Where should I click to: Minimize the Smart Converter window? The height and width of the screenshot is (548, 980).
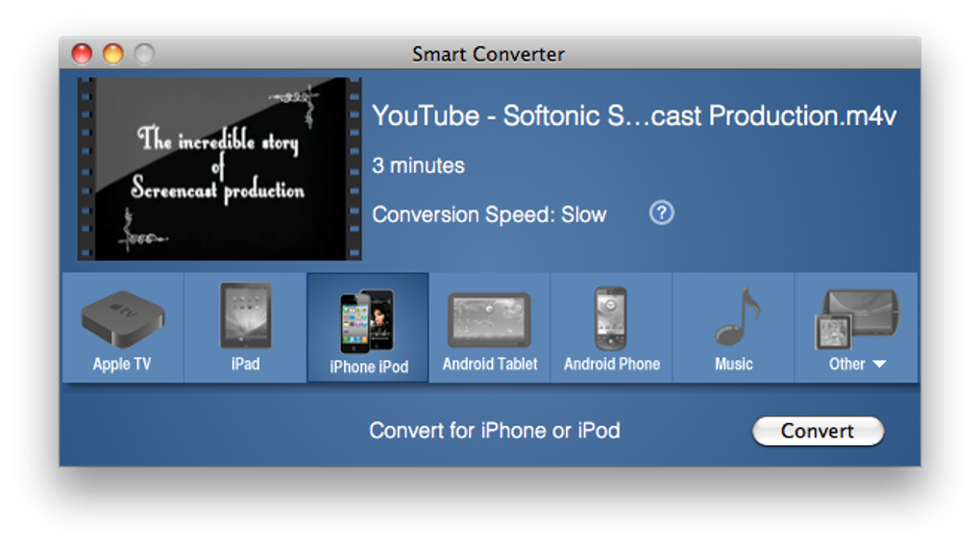[x=113, y=54]
